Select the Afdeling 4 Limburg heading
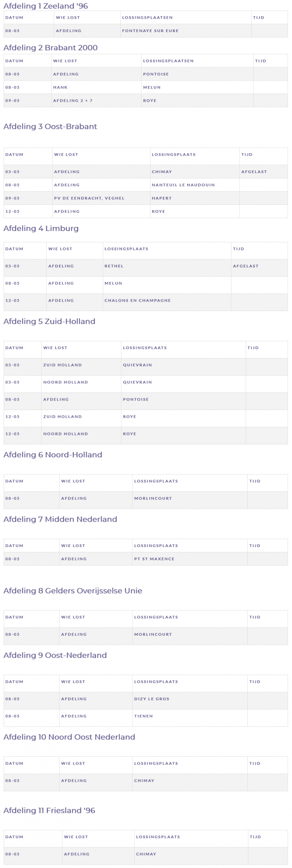 tap(41, 228)
